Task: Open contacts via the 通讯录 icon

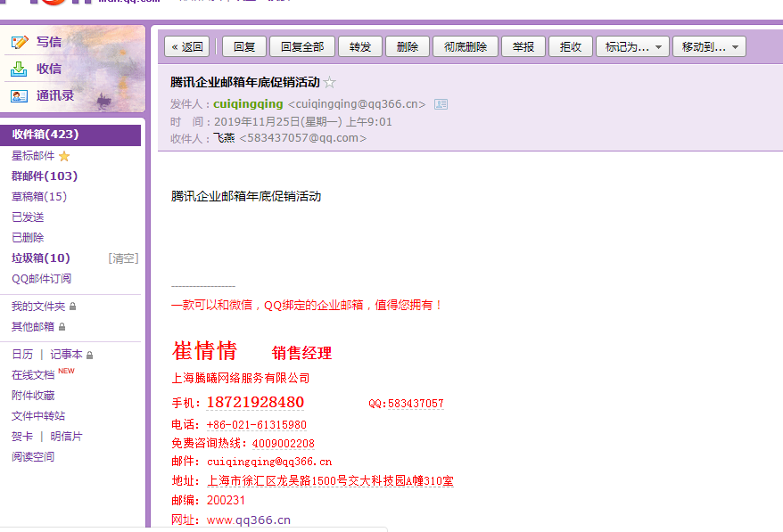Action: [x=19, y=95]
